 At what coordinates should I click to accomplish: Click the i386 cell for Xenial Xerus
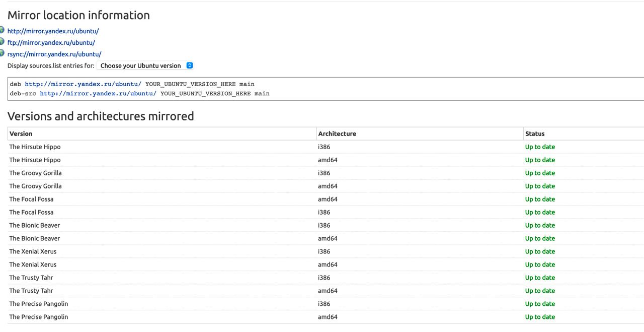[x=324, y=251]
